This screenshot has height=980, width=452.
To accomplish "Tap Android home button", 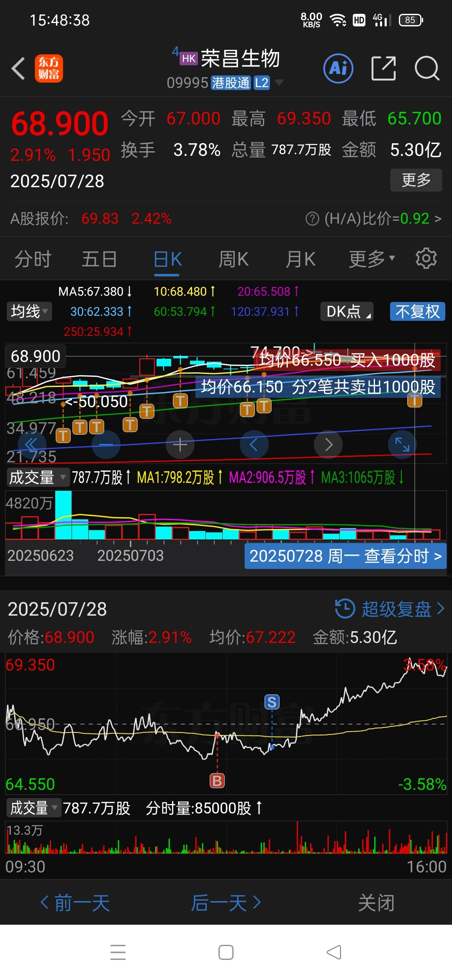I will click(226, 952).
